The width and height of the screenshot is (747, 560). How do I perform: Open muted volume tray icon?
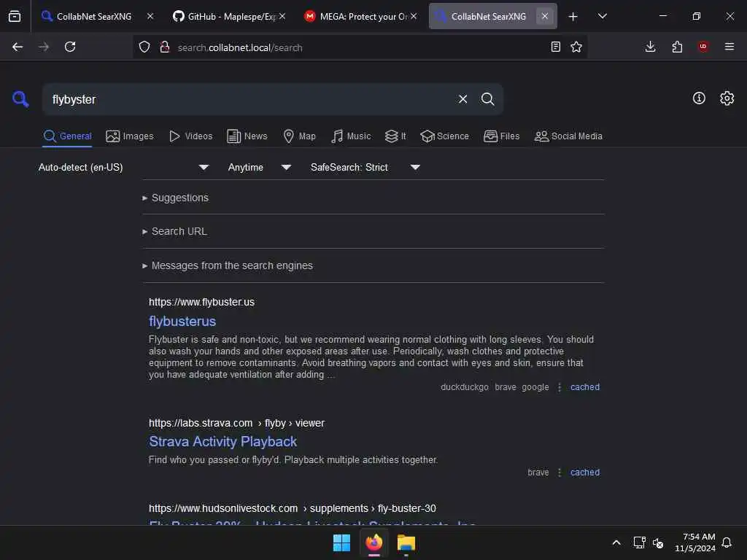(658, 542)
